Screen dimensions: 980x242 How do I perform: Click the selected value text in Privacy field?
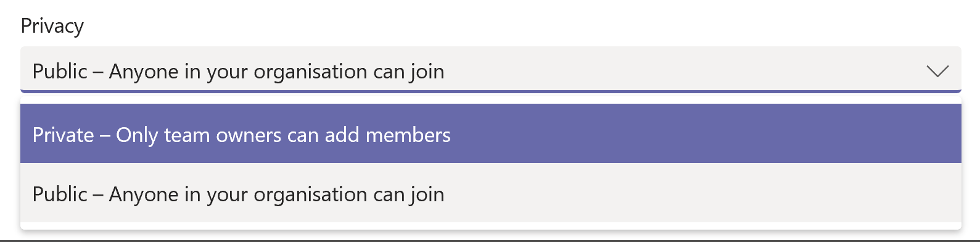pyautogui.click(x=238, y=72)
